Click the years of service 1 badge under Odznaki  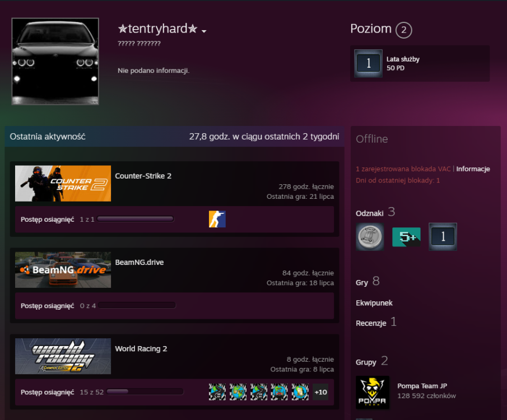[443, 237]
